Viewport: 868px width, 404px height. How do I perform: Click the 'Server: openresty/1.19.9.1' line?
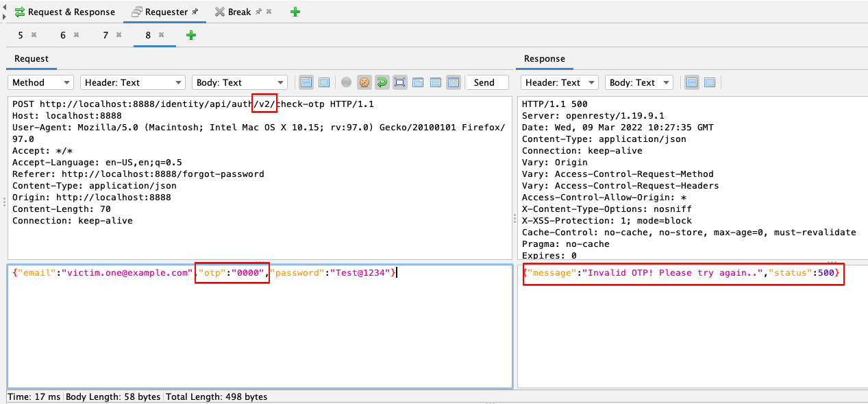click(x=593, y=116)
